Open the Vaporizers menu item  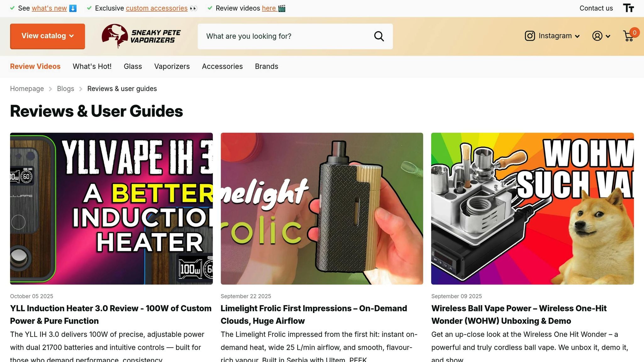pyautogui.click(x=172, y=67)
